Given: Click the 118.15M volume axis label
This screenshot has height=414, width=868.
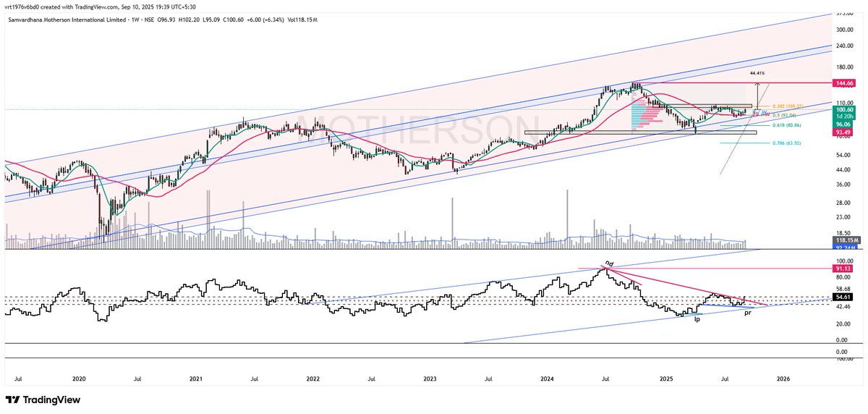Looking at the screenshot, I should (x=845, y=240).
